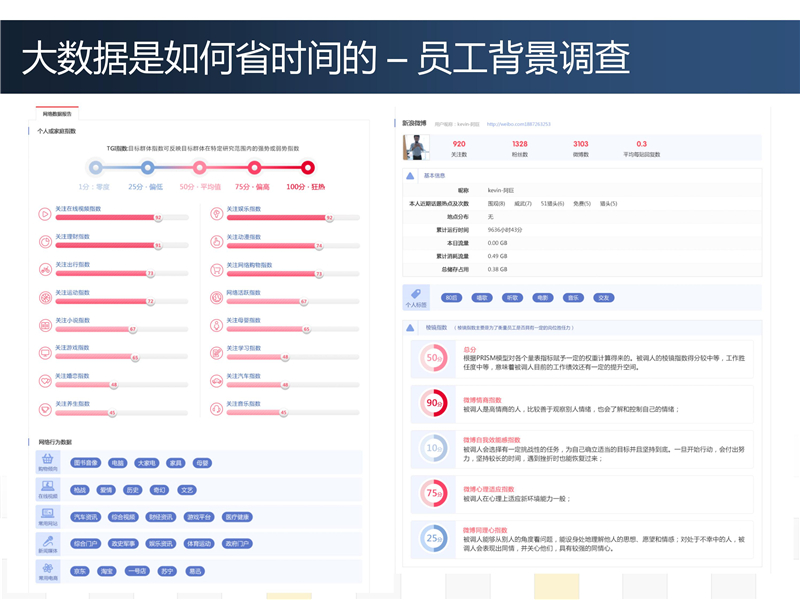This screenshot has width=800, height=600.
Task: Click the game monitor icon beside 关注游戏指数
Action: pyautogui.click(x=44, y=353)
